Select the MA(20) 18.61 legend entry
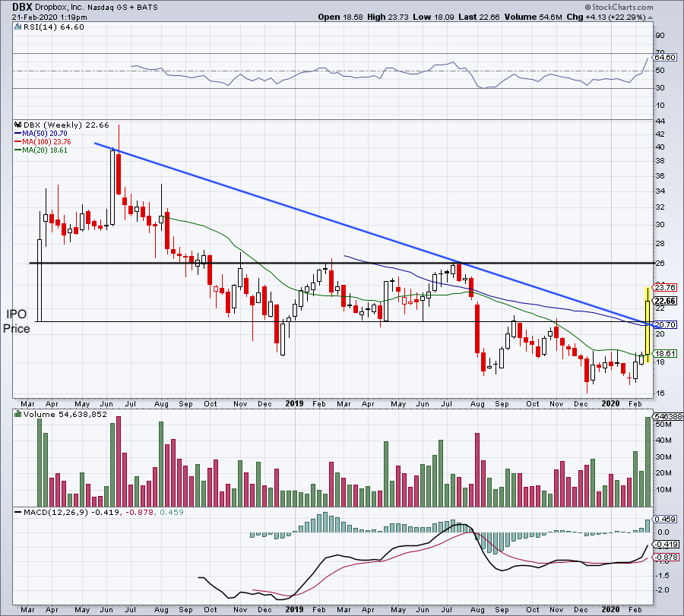Viewport: 684px width, 616px height. pos(40,150)
